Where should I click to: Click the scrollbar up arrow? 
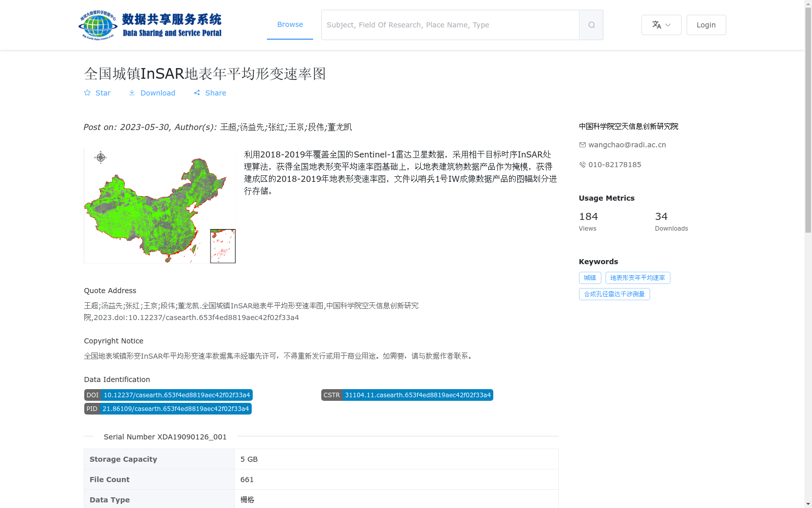pyautogui.click(x=808, y=4)
